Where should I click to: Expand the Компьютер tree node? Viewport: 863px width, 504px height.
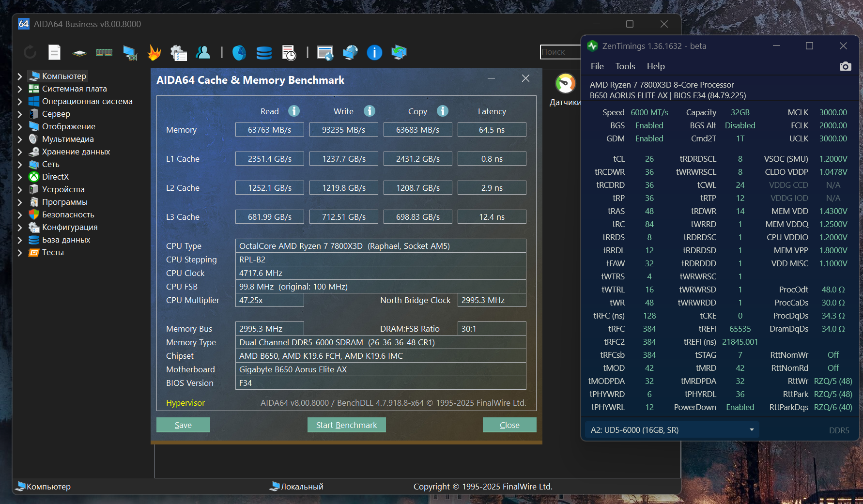tap(19, 76)
